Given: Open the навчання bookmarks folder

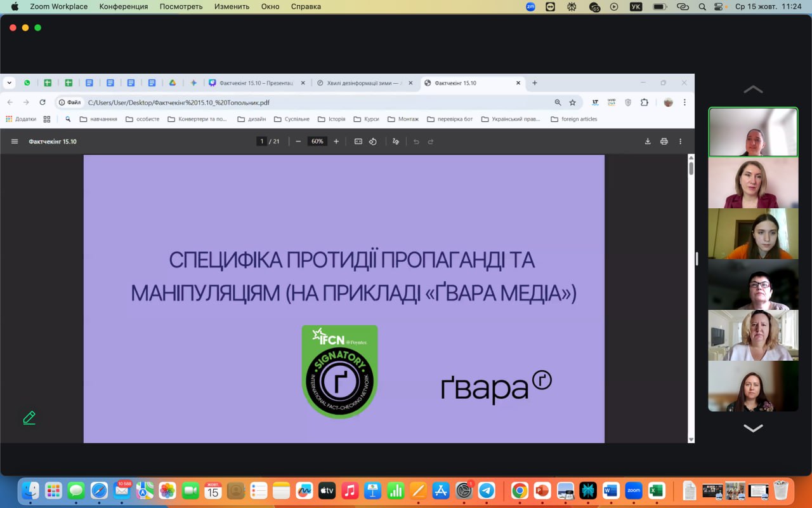Looking at the screenshot, I should pos(98,119).
